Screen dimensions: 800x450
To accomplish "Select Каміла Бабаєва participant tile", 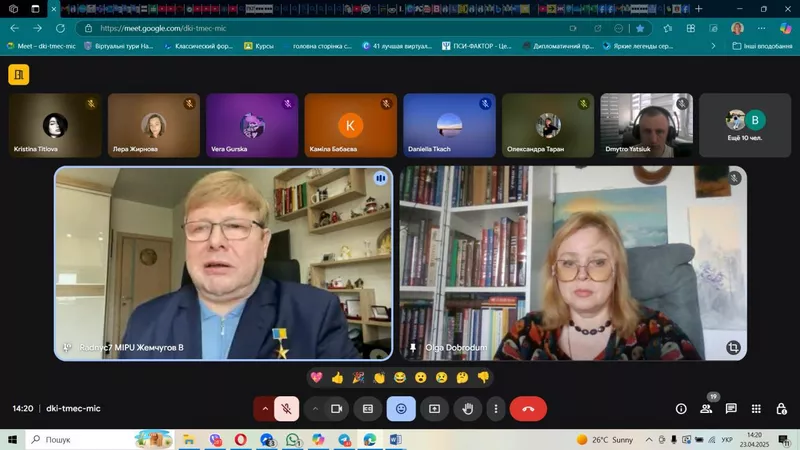I will [x=351, y=125].
